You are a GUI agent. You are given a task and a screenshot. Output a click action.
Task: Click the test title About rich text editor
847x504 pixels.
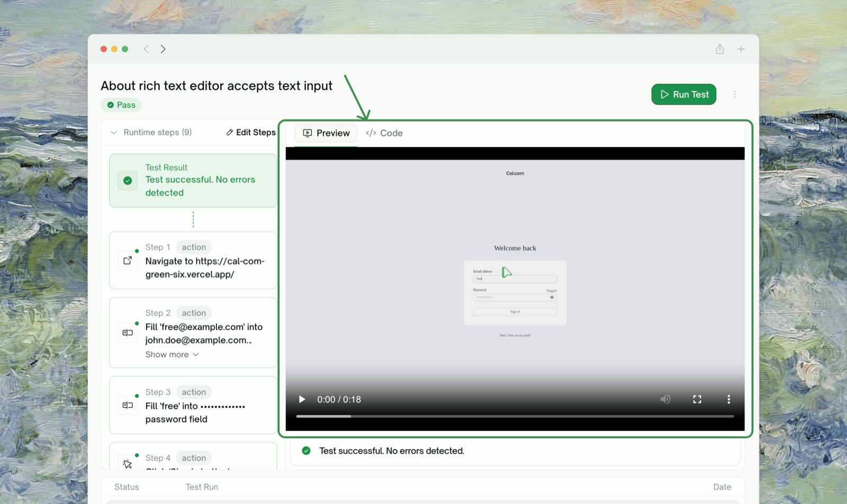(217, 86)
